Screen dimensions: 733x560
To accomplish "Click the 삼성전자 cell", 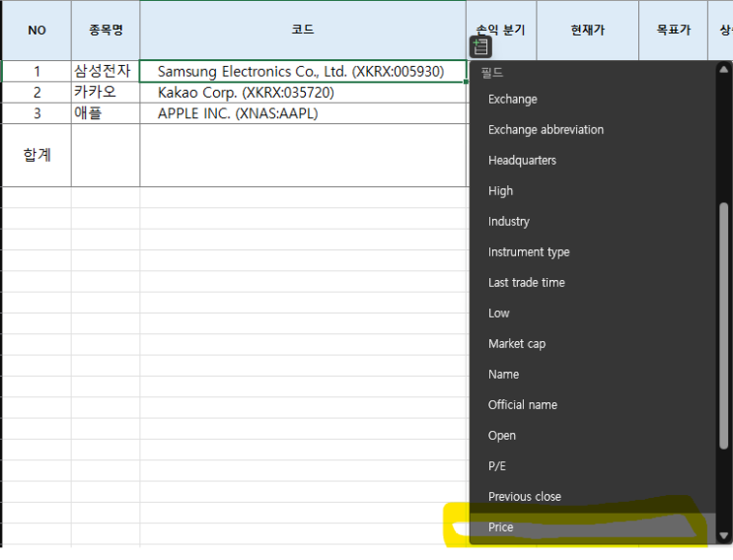I will [106, 71].
